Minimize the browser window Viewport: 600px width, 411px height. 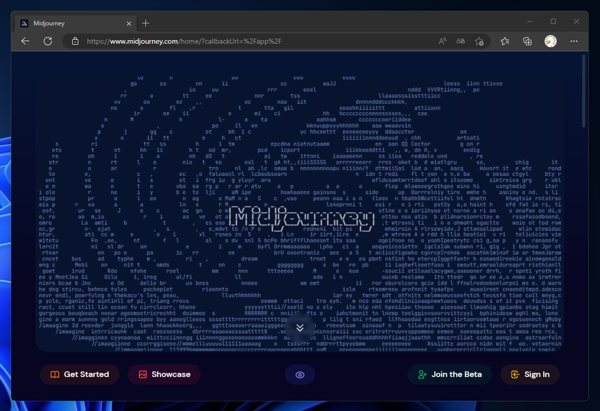[530, 21]
